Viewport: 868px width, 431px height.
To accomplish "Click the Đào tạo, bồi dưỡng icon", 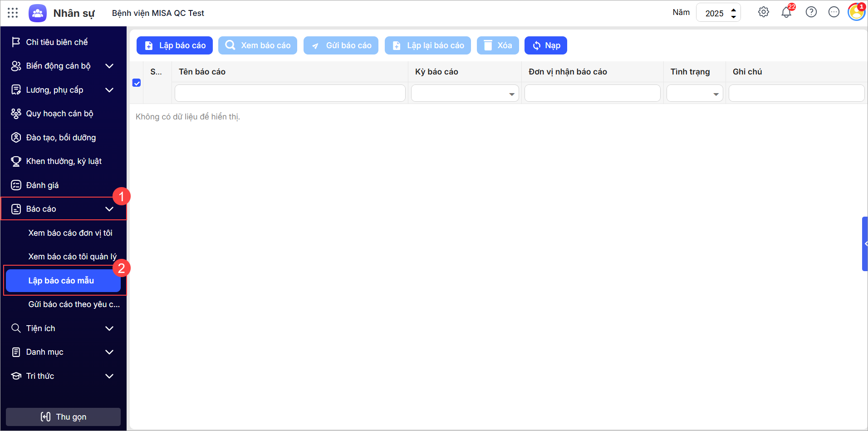I will click(x=16, y=137).
